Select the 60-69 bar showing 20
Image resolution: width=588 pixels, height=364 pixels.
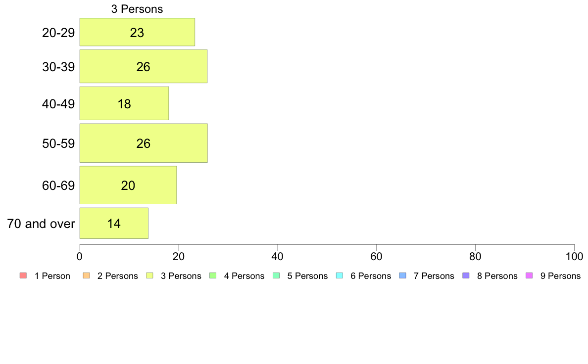point(128,185)
